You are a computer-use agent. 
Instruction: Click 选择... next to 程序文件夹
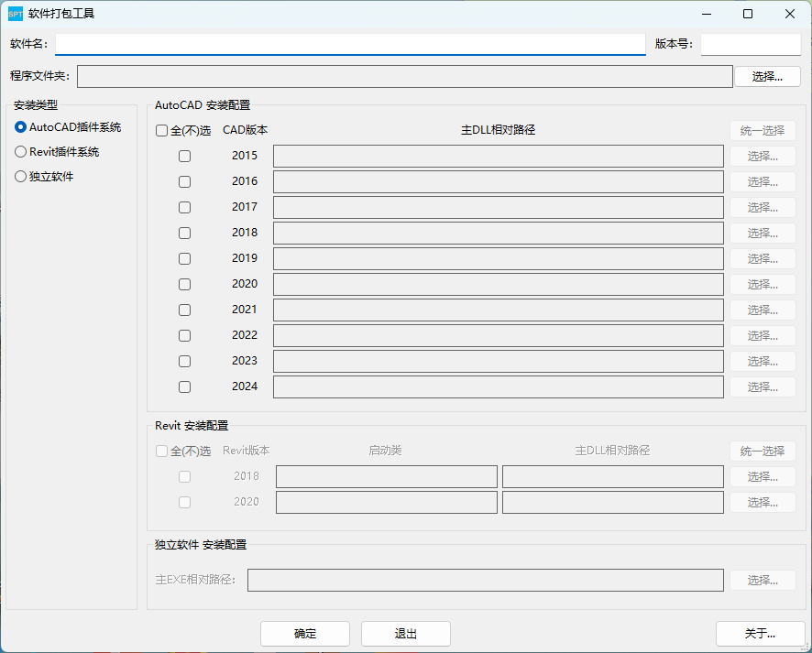click(767, 77)
